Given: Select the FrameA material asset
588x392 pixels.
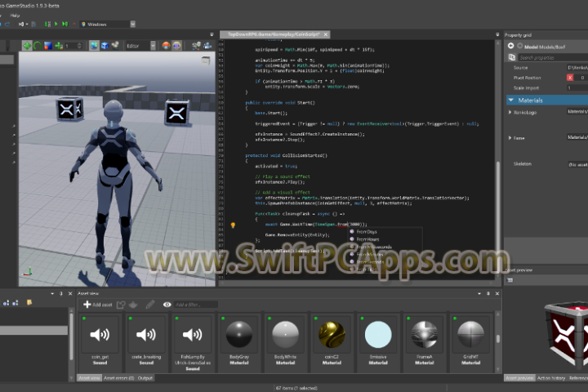Looking at the screenshot, I should pyautogui.click(x=424, y=343).
